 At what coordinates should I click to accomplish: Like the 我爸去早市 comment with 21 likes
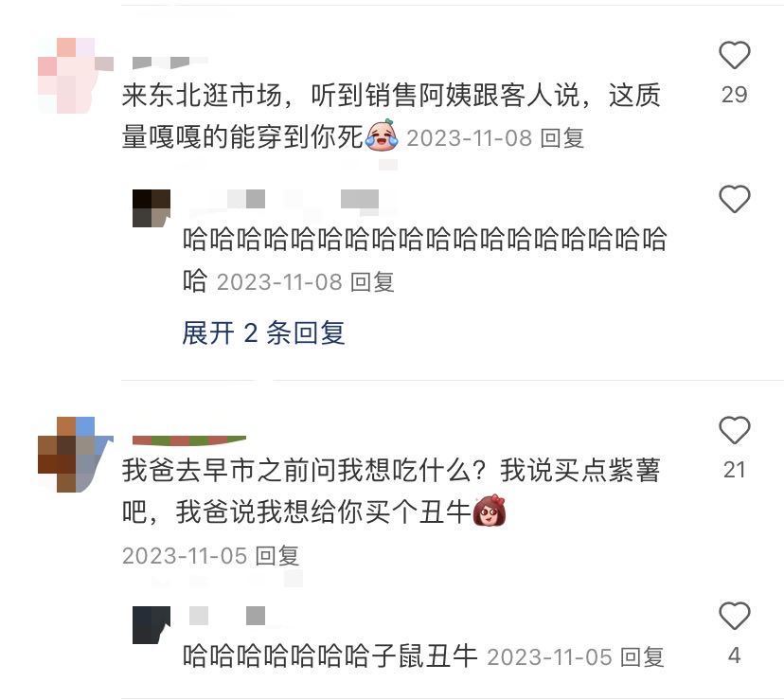tap(734, 430)
